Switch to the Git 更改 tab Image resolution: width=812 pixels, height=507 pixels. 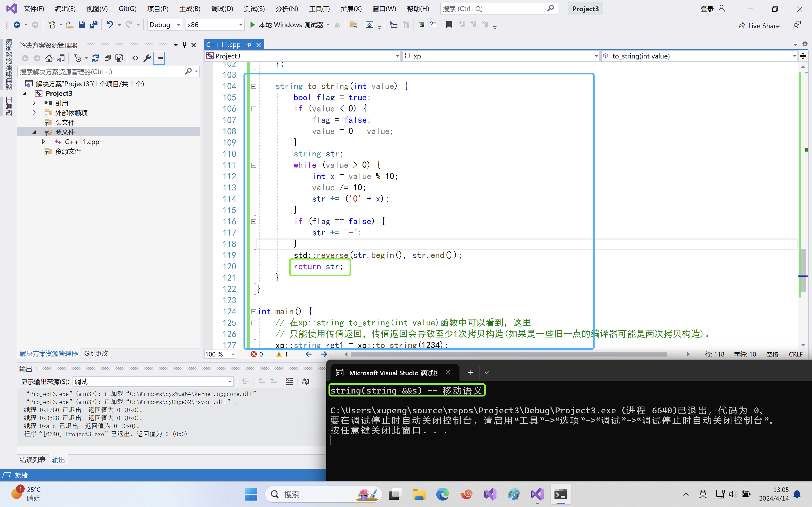point(96,354)
